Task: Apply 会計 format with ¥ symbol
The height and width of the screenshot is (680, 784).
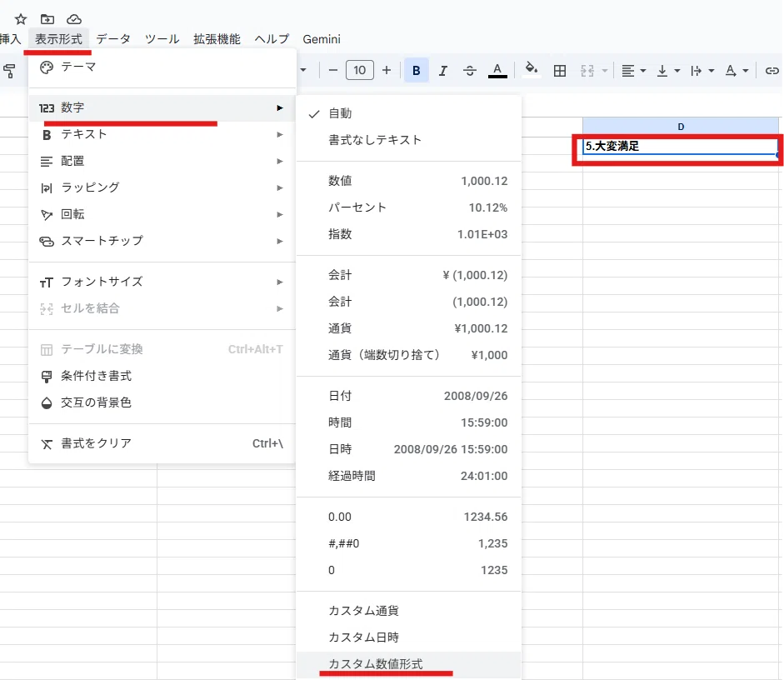Action: click(x=408, y=275)
